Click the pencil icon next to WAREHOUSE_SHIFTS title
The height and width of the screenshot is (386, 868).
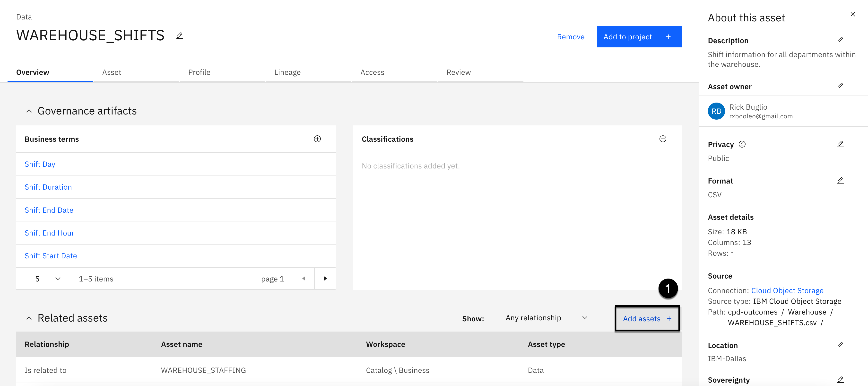180,35
